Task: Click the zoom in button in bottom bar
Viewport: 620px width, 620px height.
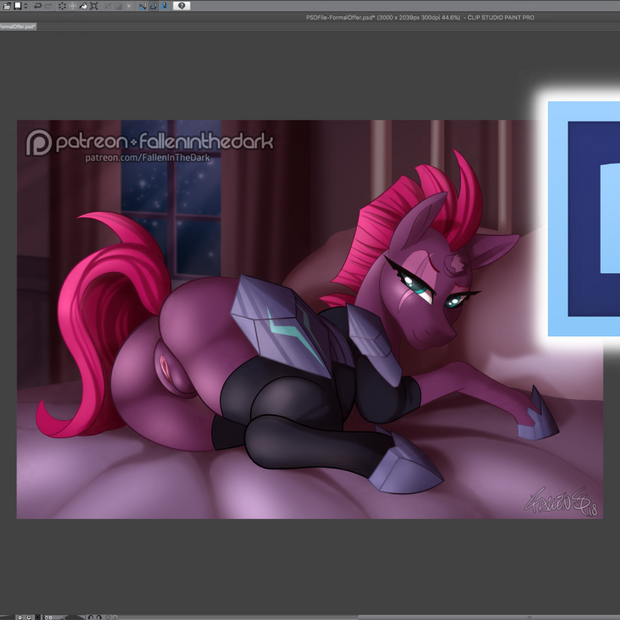Action: tap(29, 617)
